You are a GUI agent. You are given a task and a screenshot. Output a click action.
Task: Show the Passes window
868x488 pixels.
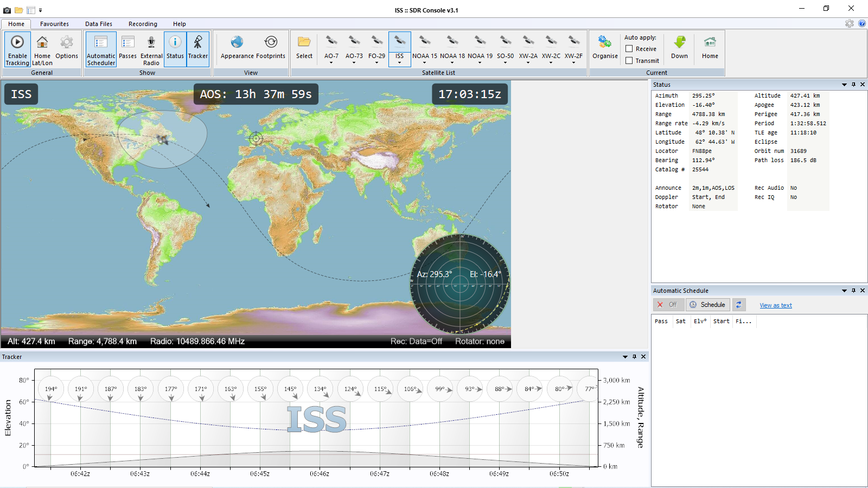tap(127, 47)
